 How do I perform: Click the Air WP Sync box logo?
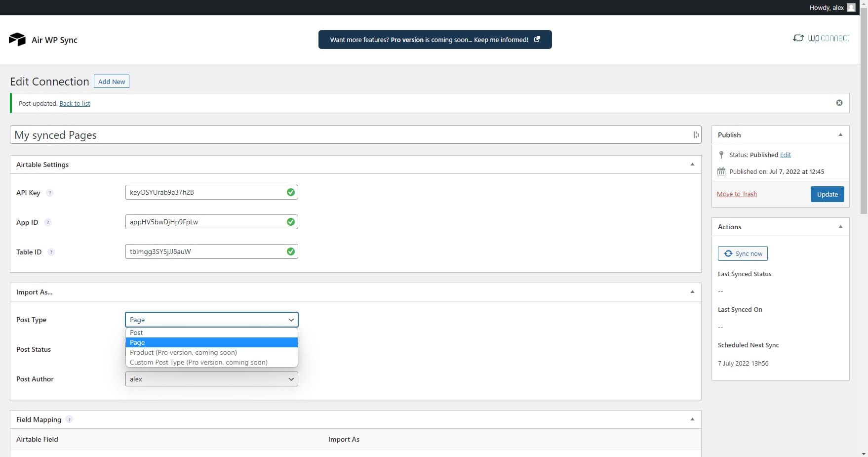coord(17,40)
